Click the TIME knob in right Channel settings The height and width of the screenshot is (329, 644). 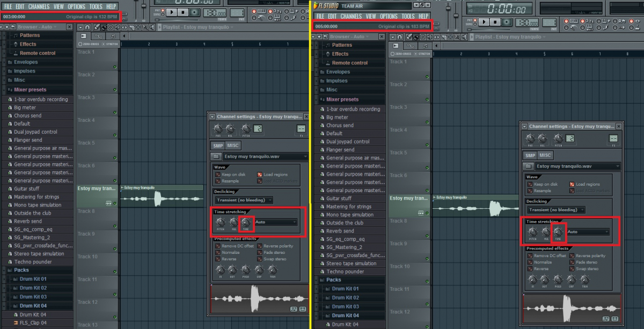[558, 232]
